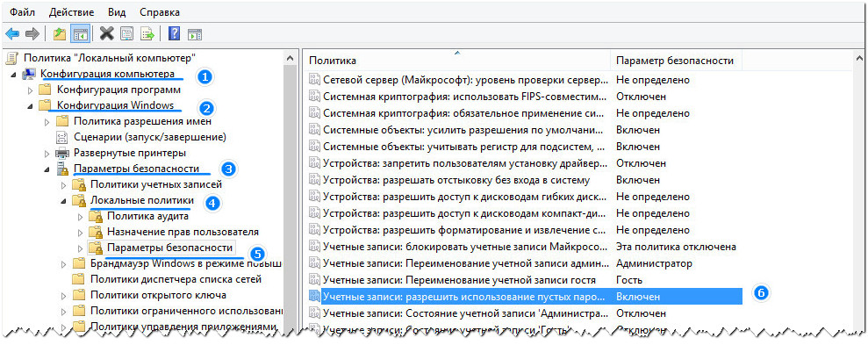Select Локальные политики tree node
The width and height of the screenshot is (868, 345).
(142, 200)
